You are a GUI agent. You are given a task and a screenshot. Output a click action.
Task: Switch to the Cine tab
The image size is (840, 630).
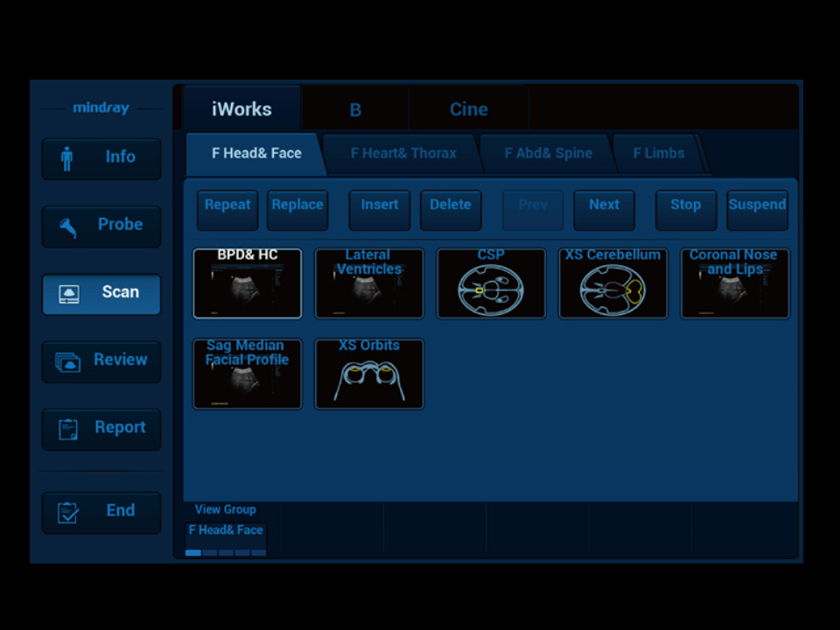pyautogui.click(x=468, y=109)
